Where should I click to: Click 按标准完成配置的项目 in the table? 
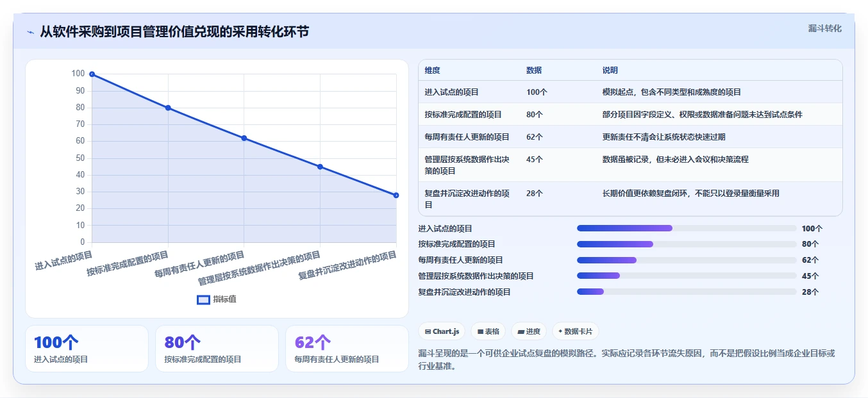tap(463, 115)
